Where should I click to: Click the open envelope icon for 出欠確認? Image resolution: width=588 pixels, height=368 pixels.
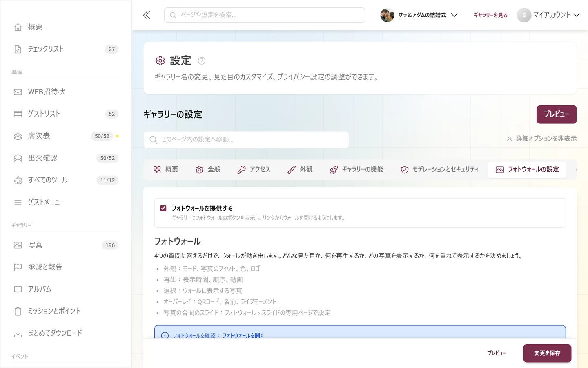18,158
